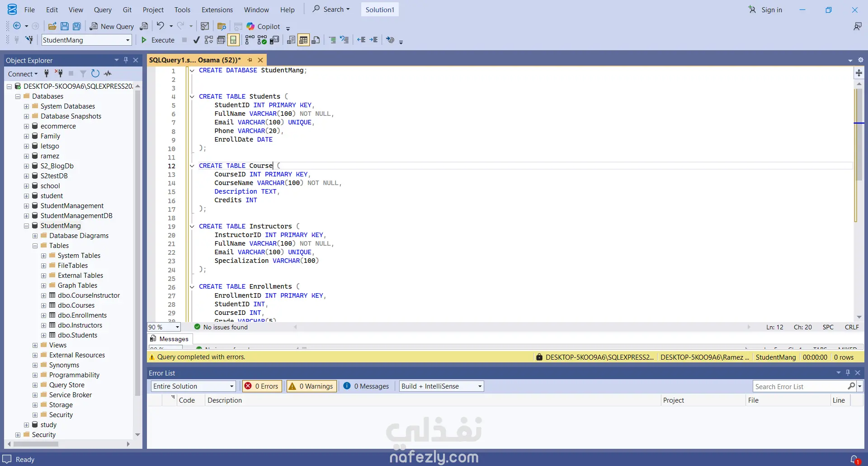Screen dimensions: 868x466
Task: Click the Save All icon
Action: pos(77,26)
